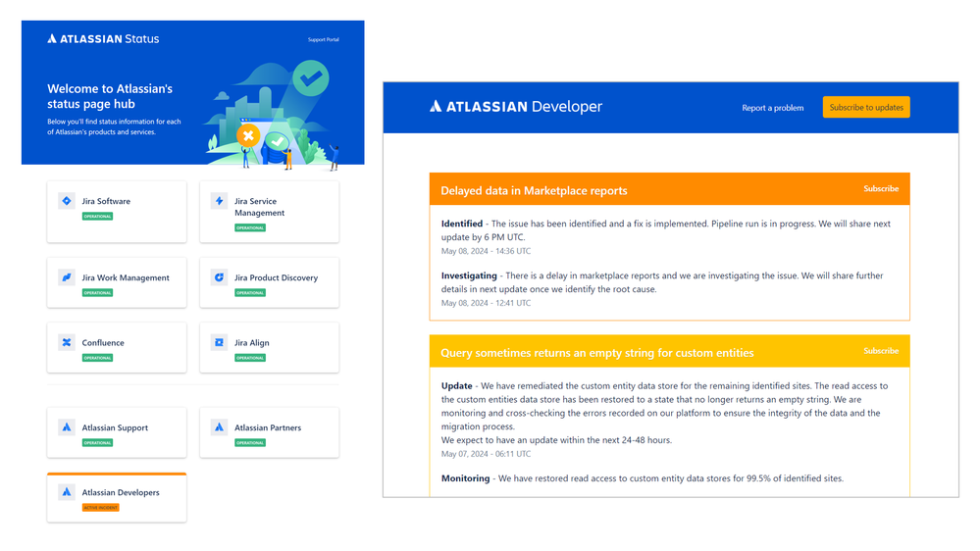The image size is (980, 551).
Task: Click Operational badge under Jira Service Management
Action: (x=250, y=227)
